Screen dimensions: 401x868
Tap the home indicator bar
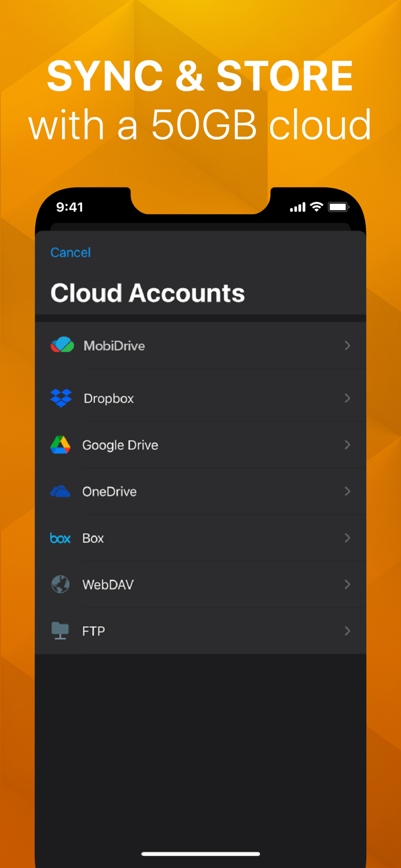click(x=201, y=854)
